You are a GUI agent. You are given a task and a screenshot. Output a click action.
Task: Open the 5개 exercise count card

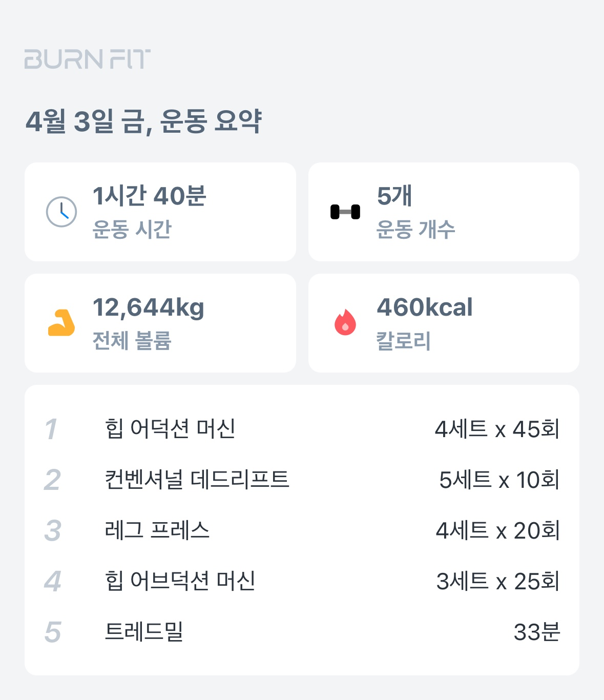444,212
